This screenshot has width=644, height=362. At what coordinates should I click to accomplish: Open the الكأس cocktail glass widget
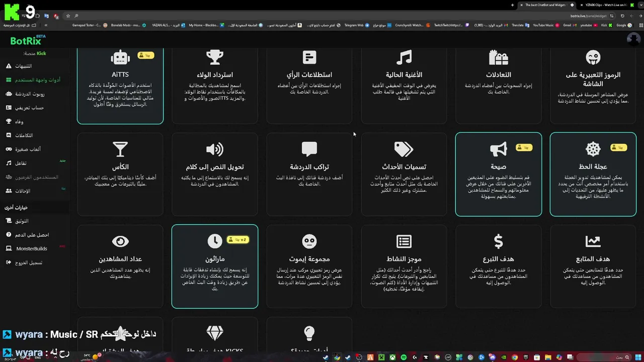tap(120, 149)
